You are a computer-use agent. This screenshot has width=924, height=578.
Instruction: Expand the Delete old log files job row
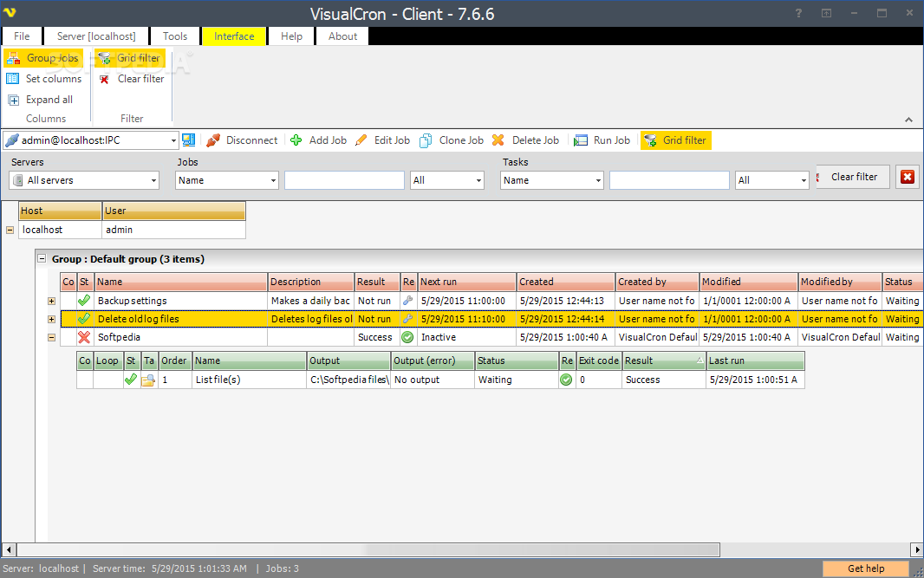(x=51, y=320)
